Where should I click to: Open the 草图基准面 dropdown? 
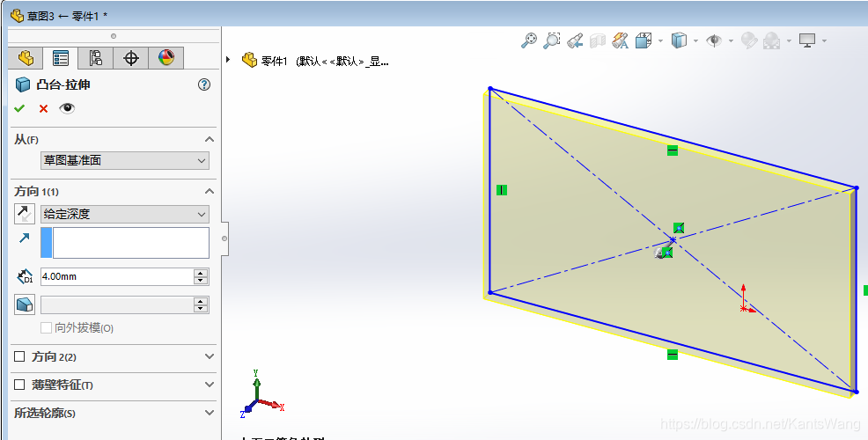tap(125, 160)
